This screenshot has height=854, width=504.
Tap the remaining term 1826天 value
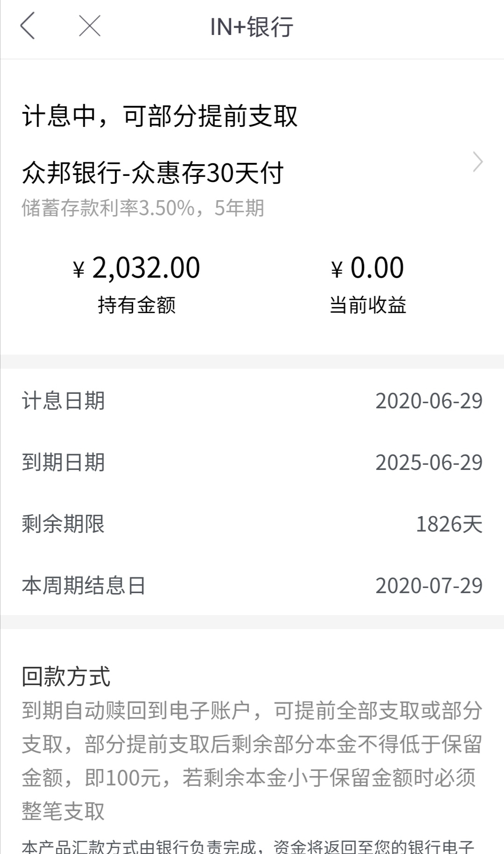(449, 524)
